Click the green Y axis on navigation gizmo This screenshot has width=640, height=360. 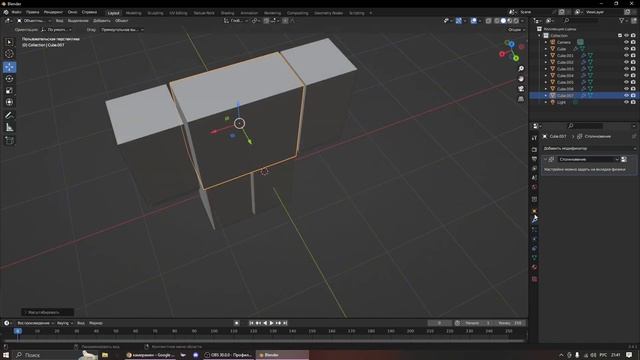pyautogui.click(x=516, y=58)
